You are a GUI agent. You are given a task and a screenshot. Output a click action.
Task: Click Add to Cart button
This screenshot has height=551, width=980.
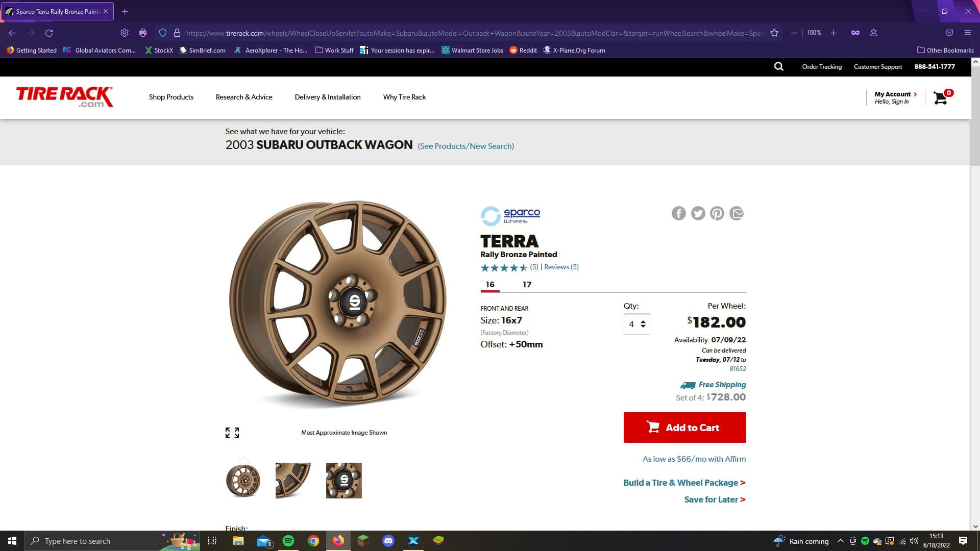(684, 428)
